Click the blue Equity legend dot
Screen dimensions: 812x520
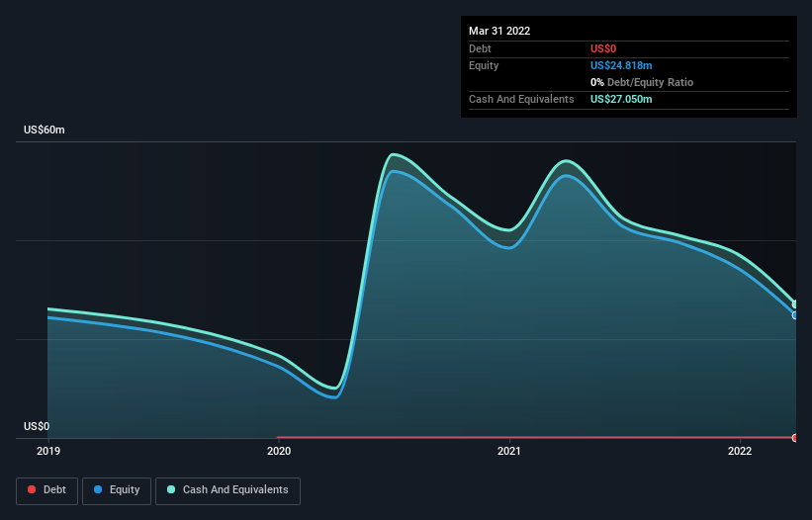coord(98,489)
